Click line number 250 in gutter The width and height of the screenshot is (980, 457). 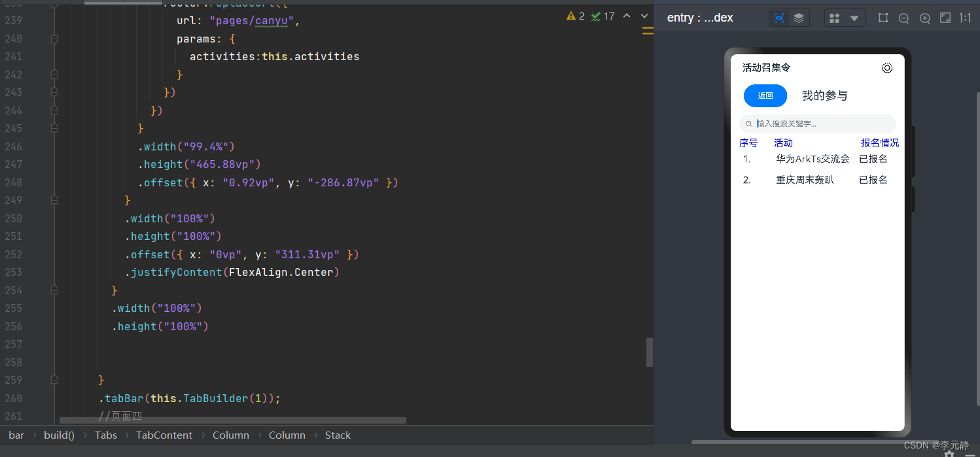[13, 218]
